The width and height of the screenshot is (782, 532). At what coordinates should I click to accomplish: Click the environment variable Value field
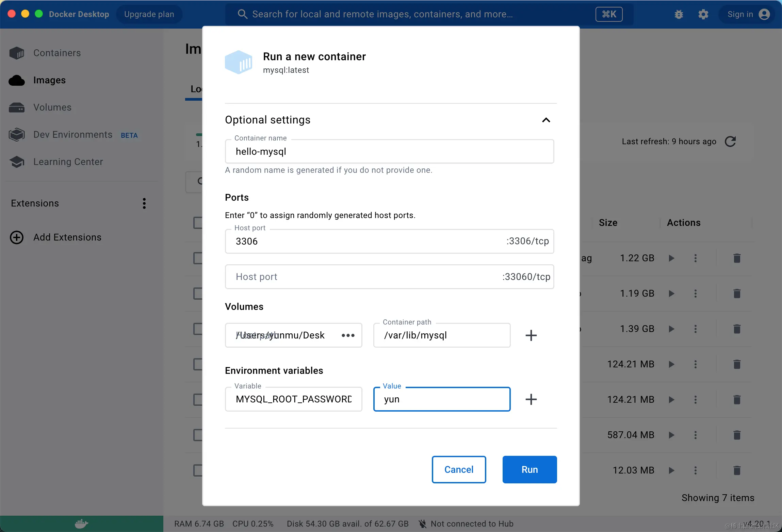442,399
